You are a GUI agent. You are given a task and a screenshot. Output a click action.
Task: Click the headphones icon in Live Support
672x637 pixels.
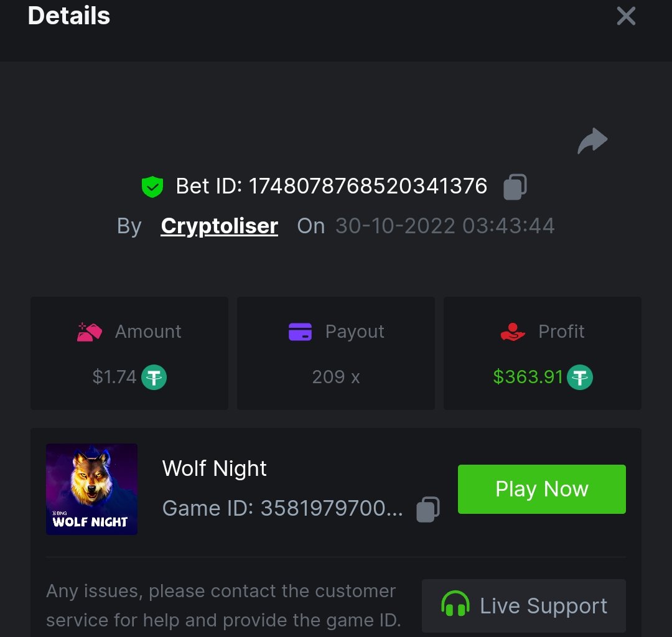click(455, 605)
